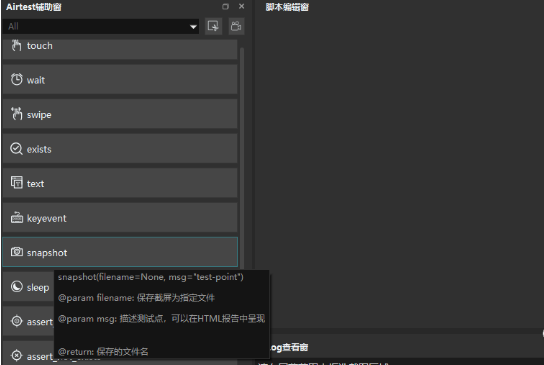Click the dropdown arrow of the All filter
Image resolution: width=544 pixels, height=365 pixels.
tap(193, 27)
